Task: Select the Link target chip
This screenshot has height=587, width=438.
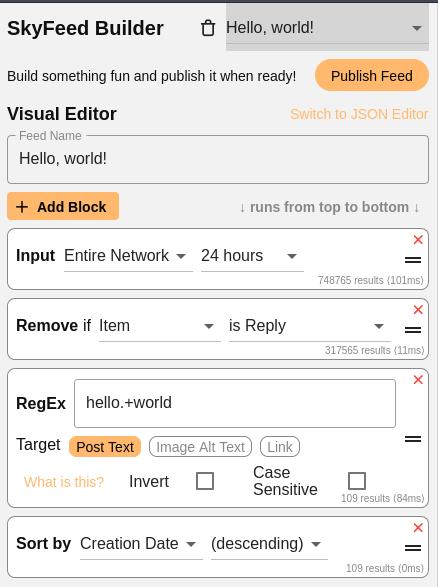Action: [x=280, y=447]
